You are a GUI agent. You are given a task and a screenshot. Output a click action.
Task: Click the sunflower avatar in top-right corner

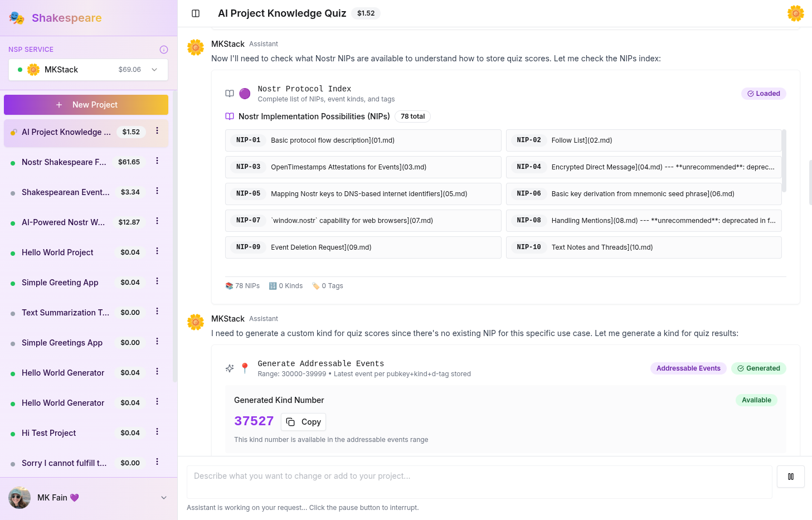[795, 13]
